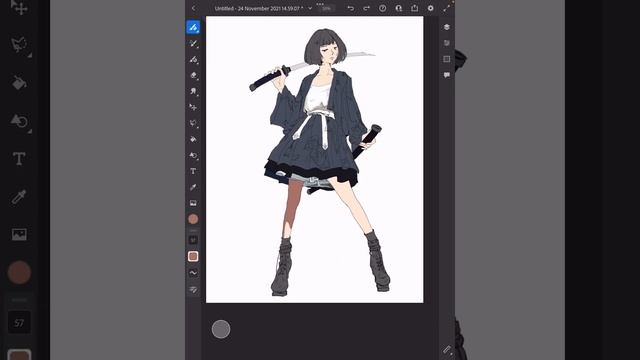Click the brush size value 57 in the enlarged background
This screenshot has width=640, height=360.
click(x=19, y=323)
